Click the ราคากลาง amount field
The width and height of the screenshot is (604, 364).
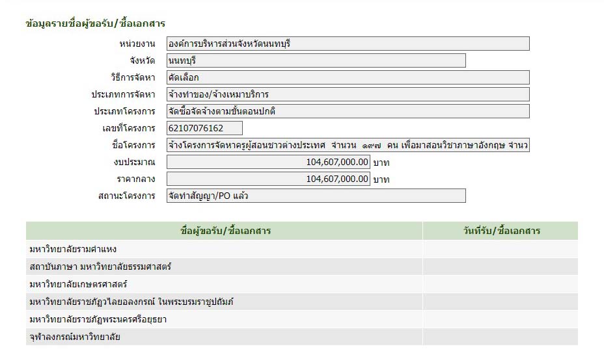point(268,179)
